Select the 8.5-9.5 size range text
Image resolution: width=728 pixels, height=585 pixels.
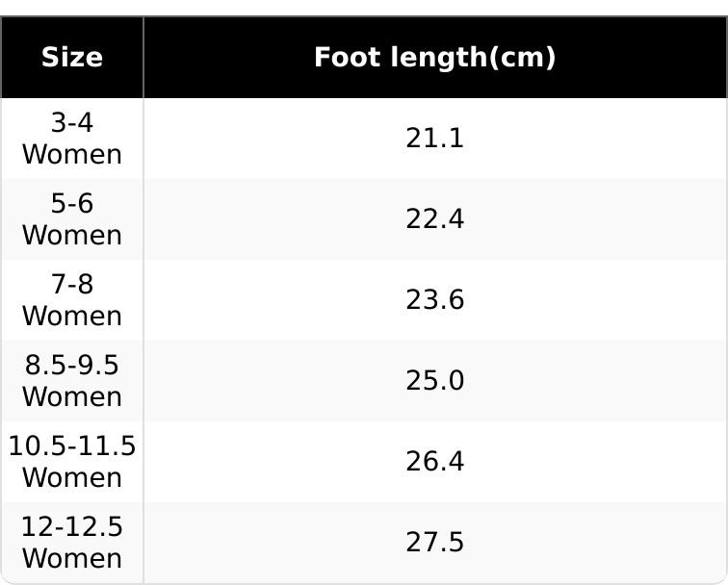point(72,366)
